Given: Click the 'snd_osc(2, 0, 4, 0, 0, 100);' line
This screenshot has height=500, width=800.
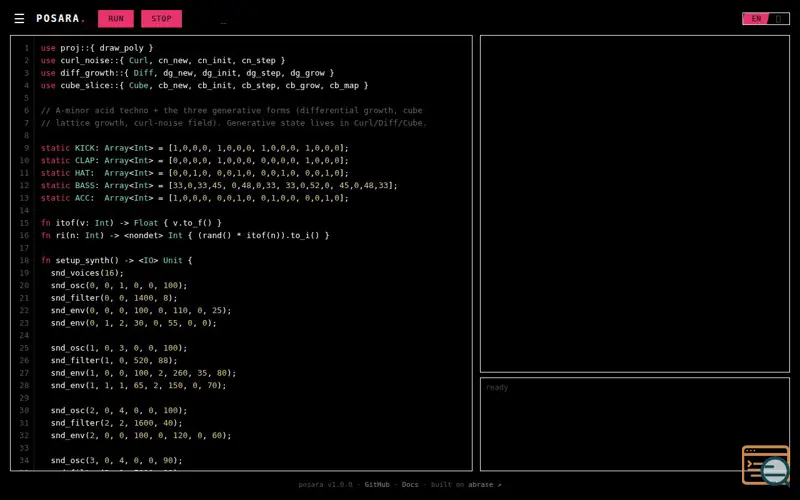Looking at the screenshot, I should tap(119, 410).
